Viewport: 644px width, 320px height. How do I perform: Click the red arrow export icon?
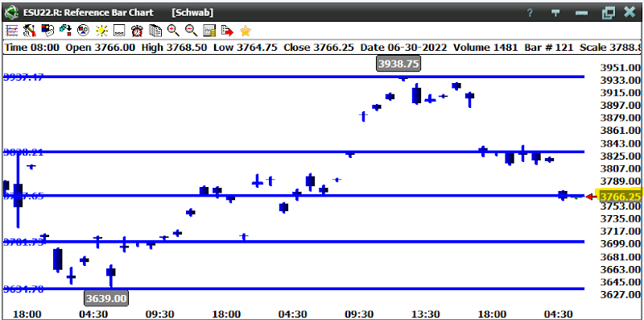coord(227,31)
